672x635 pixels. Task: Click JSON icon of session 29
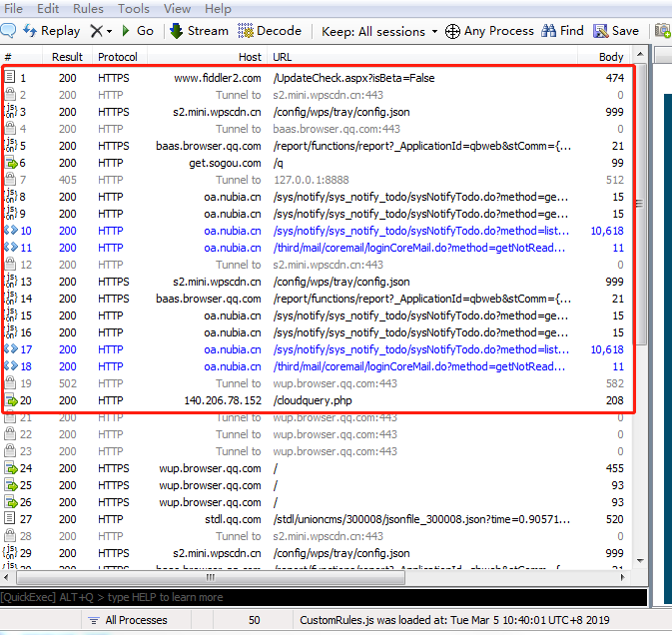tap(10, 552)
